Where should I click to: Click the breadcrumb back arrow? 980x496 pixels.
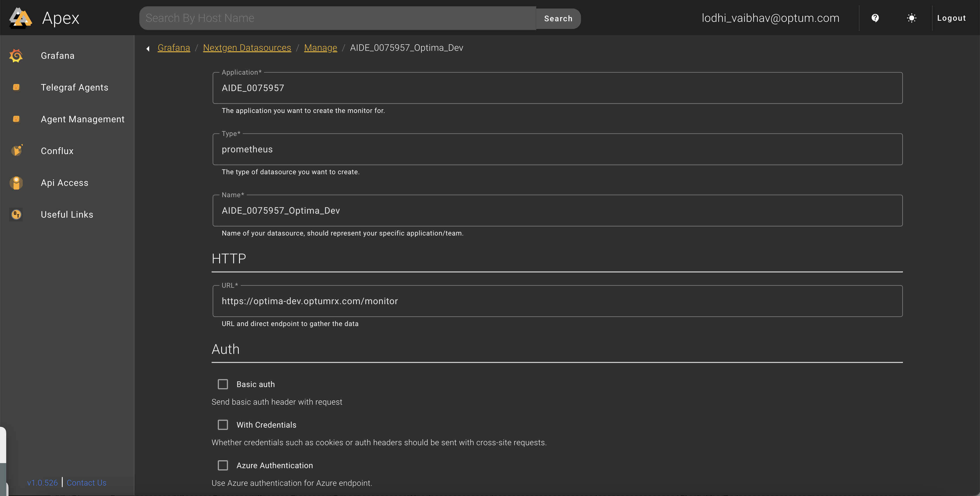(x=148, y=48)
